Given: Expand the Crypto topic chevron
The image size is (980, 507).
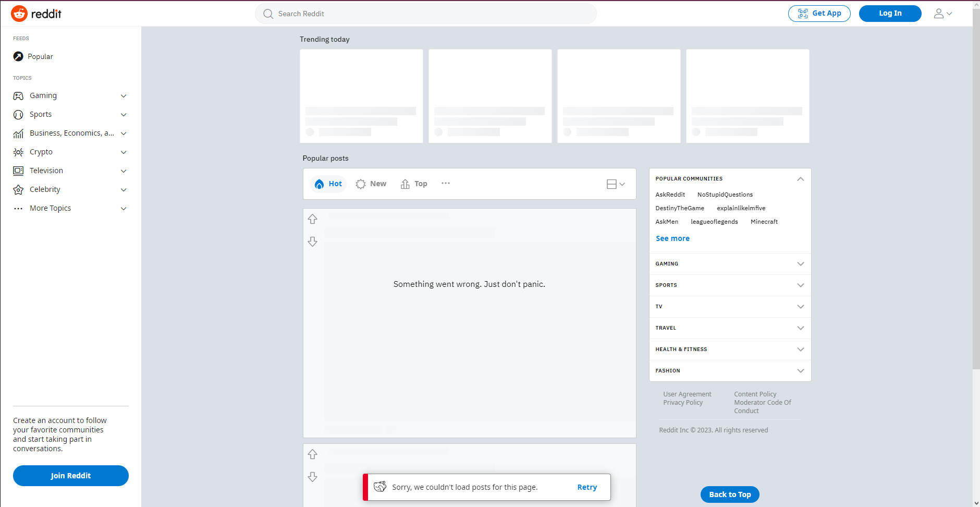Looking at the screenshot, I should (x=124, y=152).
